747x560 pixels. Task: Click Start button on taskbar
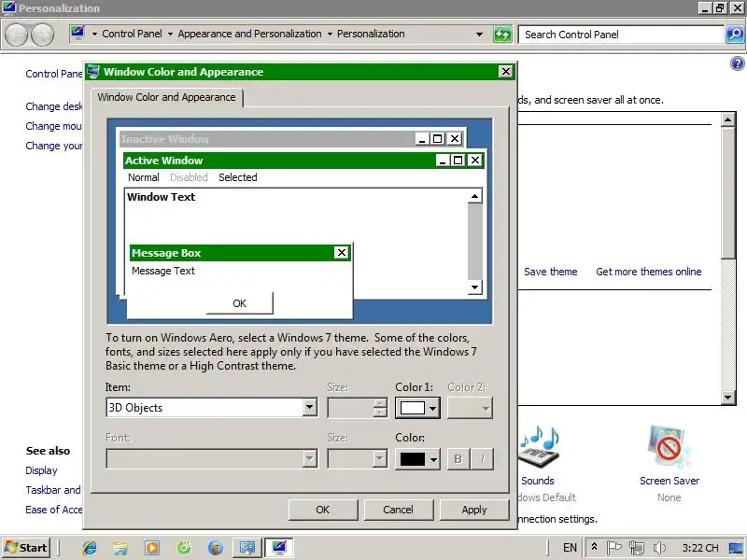(26, 548)
